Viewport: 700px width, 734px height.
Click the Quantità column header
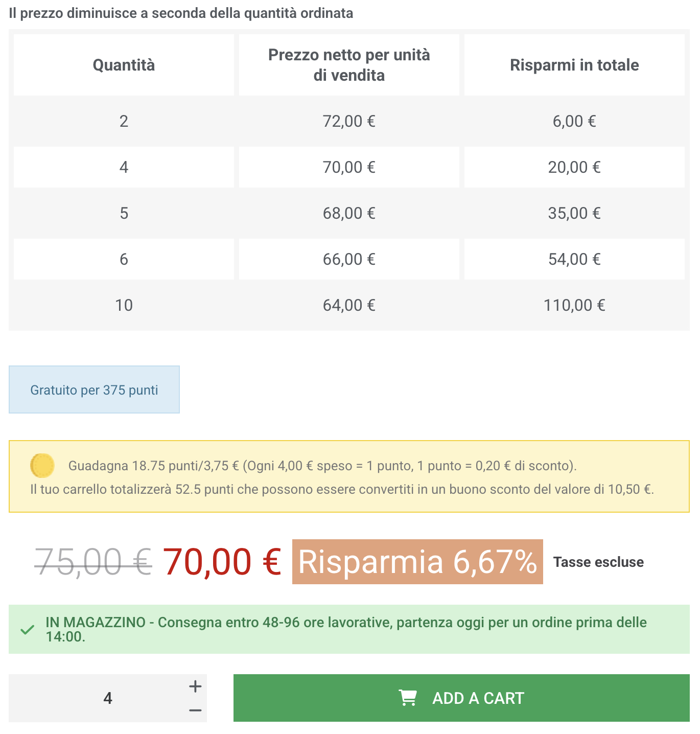pyautogui.click(x=123, y=65)
